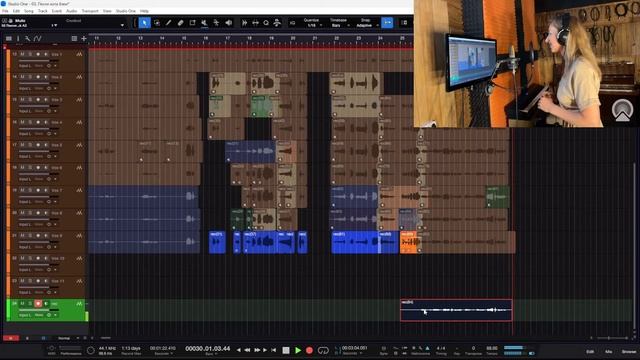This screenshot has width=640, height=360.
Task: Open the File menu
Action: pos(5,11)
